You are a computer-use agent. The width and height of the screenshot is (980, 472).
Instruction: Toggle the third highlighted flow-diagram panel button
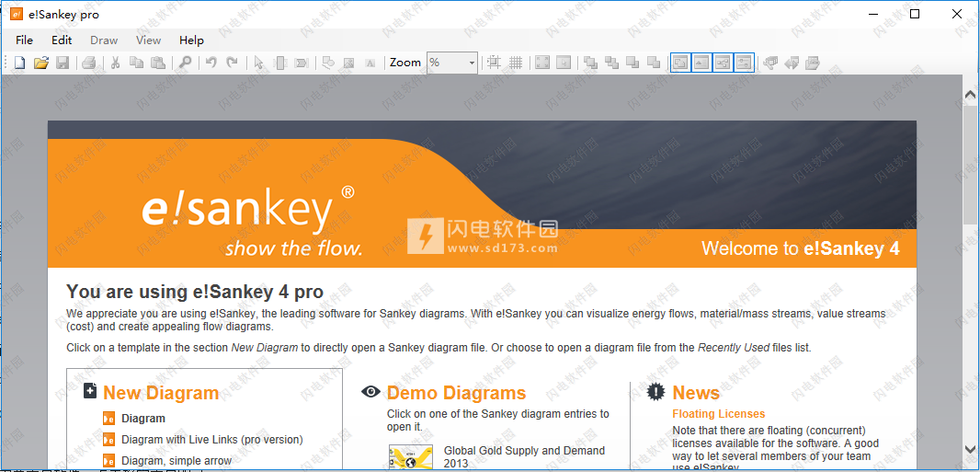click(x=724, y=63)
